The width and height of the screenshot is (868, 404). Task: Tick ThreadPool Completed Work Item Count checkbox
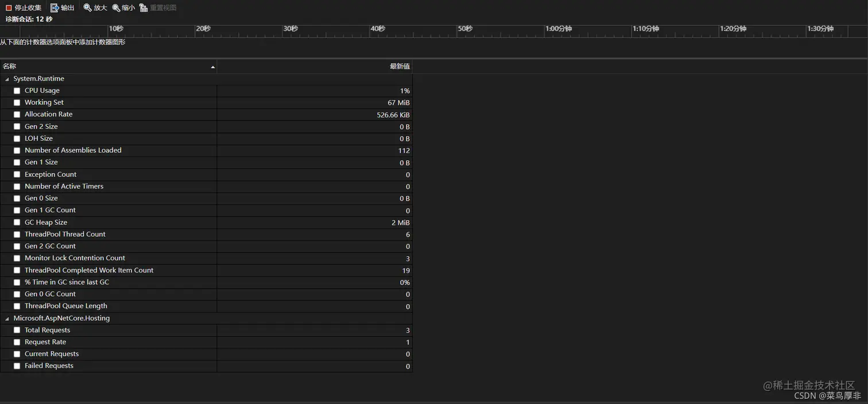point(17,270)
